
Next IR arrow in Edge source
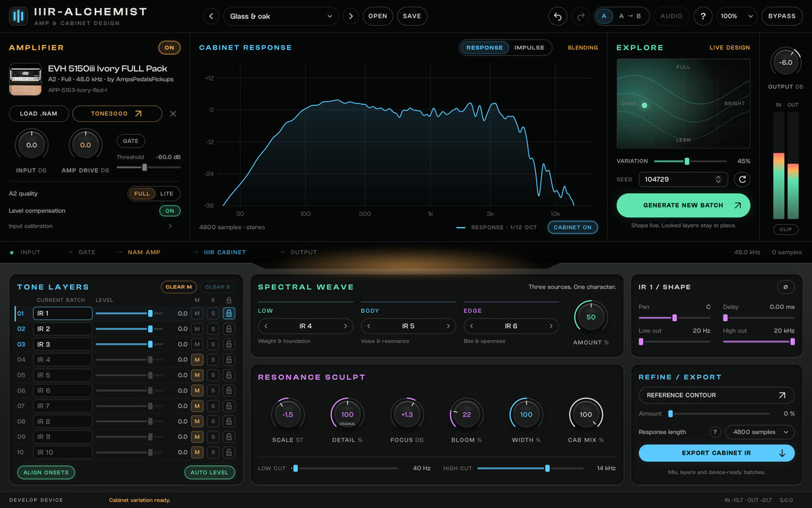click(x=551, y=326)
